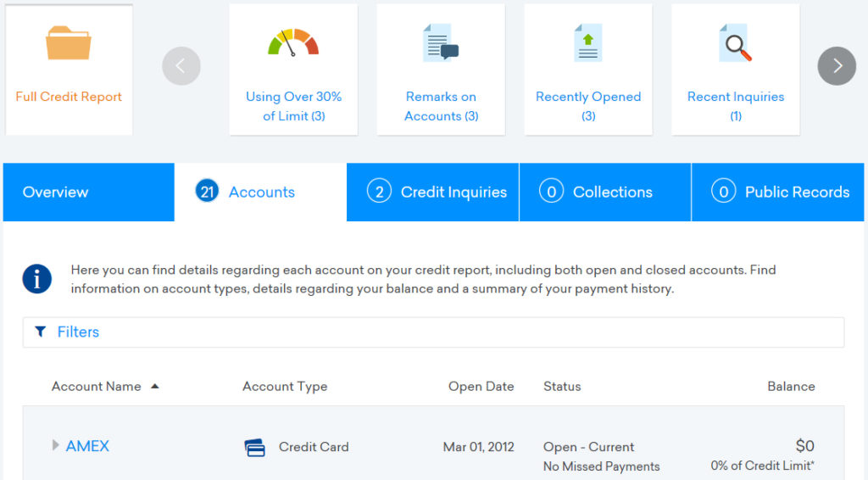Open Recently Opened (3) link
Screen dimensions: 868x480
588,106
